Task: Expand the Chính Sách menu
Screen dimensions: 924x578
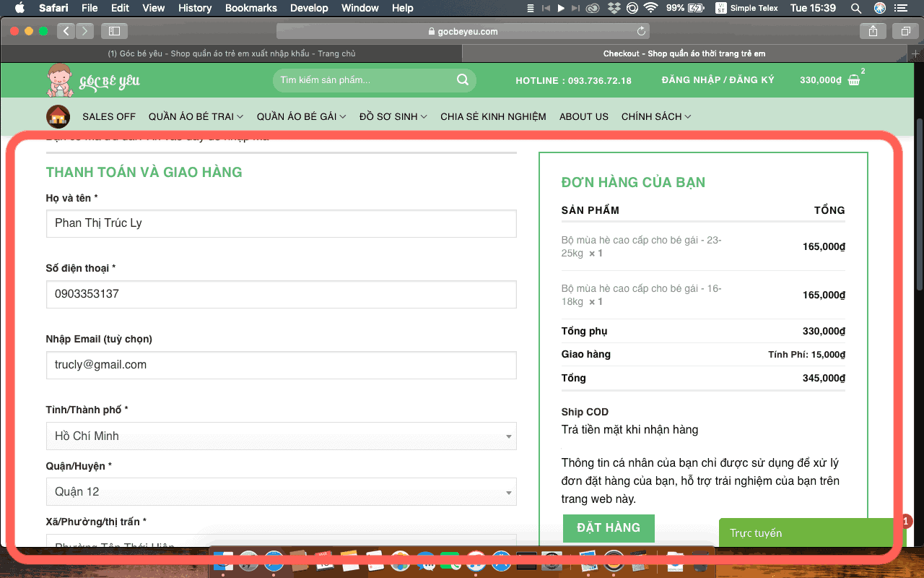Action: (656, 116)
